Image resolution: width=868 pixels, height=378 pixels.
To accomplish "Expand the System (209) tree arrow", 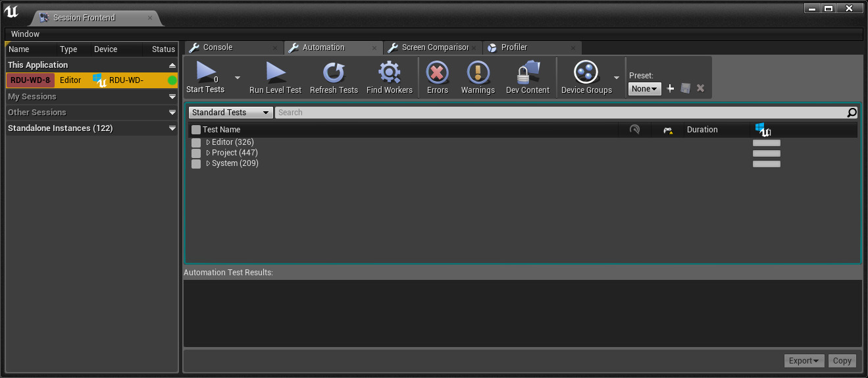I will pos(208,163).
